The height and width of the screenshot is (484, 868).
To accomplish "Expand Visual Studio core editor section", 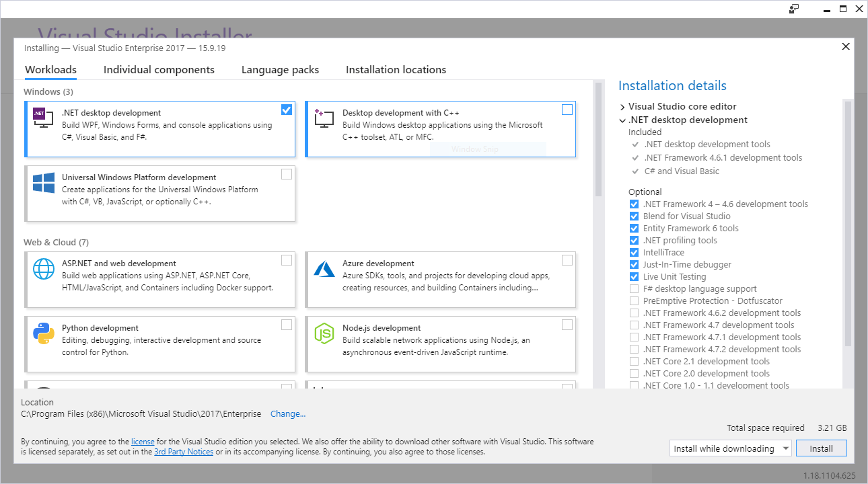I will pyautogui.click(x=622, y=107).
